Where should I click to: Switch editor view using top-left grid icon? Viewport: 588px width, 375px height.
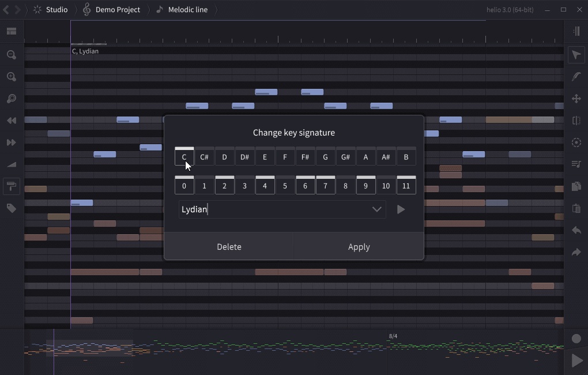[x=12, y=31]
